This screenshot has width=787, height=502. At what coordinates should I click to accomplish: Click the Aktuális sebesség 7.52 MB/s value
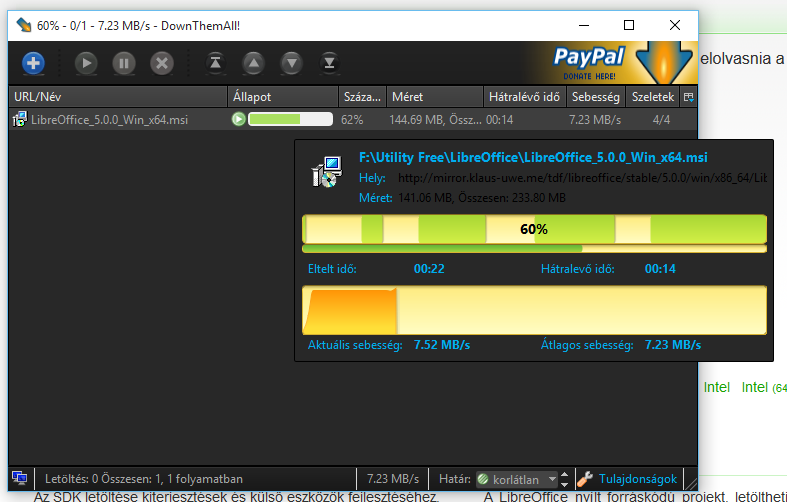tap(442, 345)
